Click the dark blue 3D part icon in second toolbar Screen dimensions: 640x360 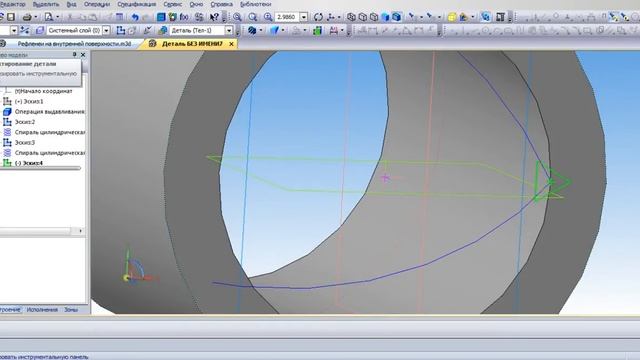(252, 30)
